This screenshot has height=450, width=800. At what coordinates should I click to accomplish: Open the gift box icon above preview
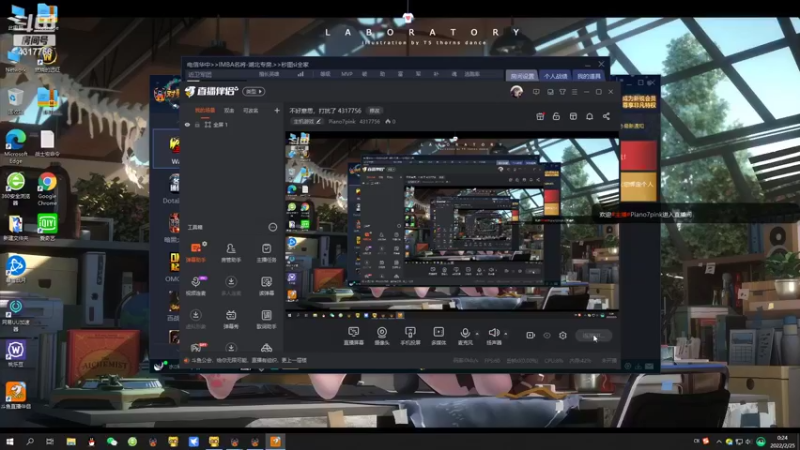click(x=540, y=116)
